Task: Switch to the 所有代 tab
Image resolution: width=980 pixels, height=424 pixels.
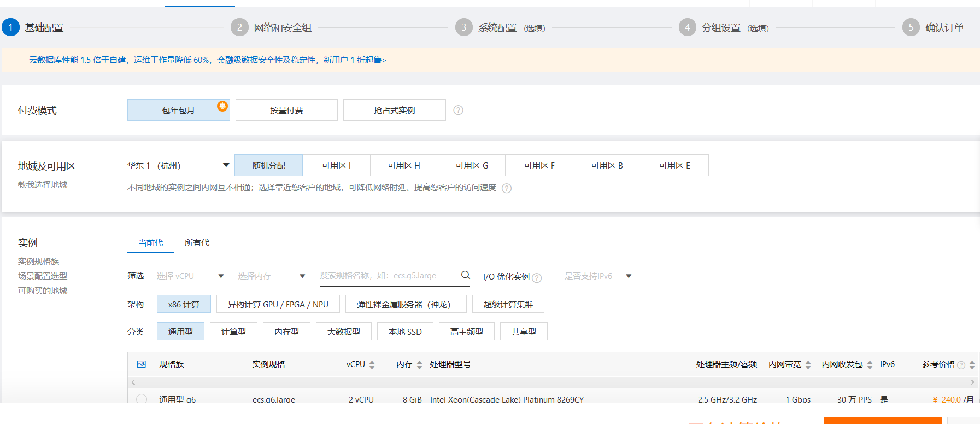Action: pyautogui.click(x=197, y=243)
